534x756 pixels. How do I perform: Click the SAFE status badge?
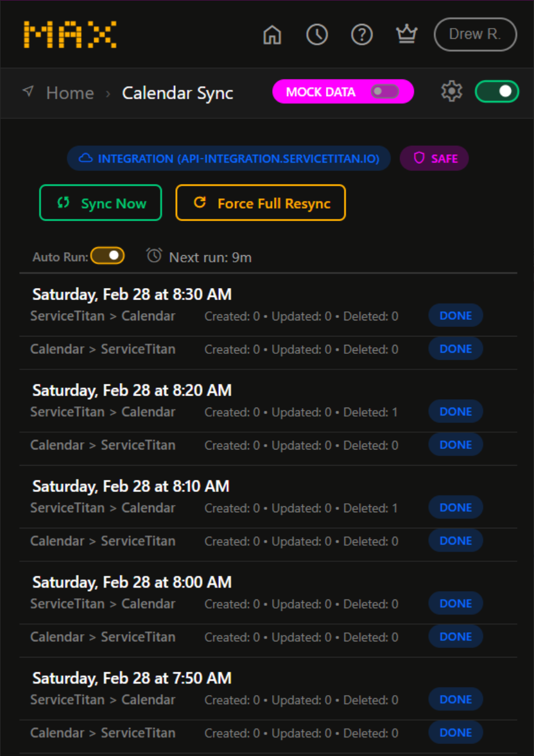click(x=434, y=158)
